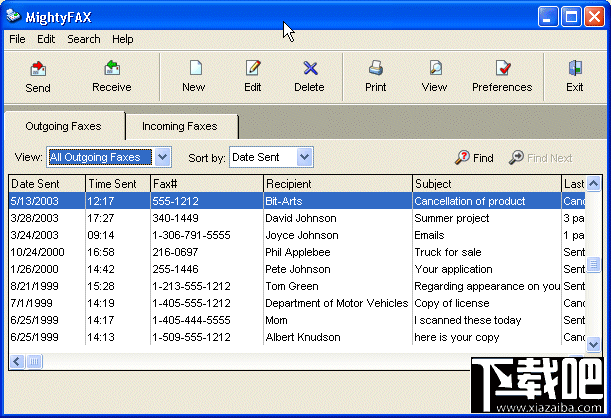Click the subject 'Copy of license'

(x=452, y=303)
